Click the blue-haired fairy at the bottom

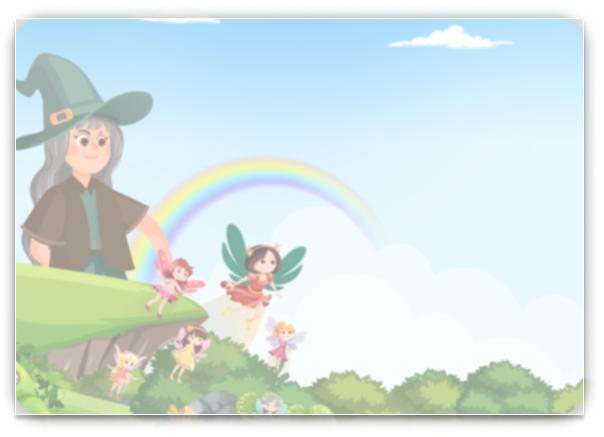(270, 405)
